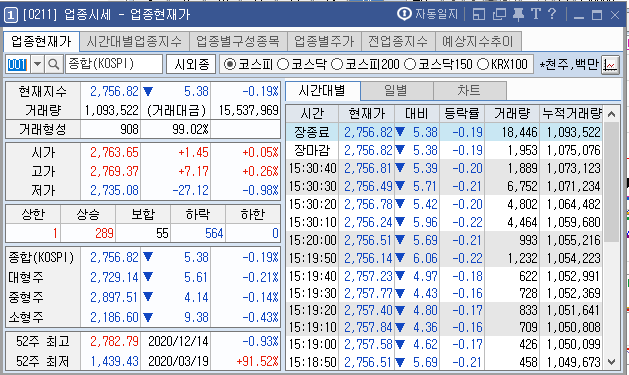The width and height of the screenshot is (629, 375).
Task: Click 52주 최고 value 2,782.79
Action: (x=114, y=341)
